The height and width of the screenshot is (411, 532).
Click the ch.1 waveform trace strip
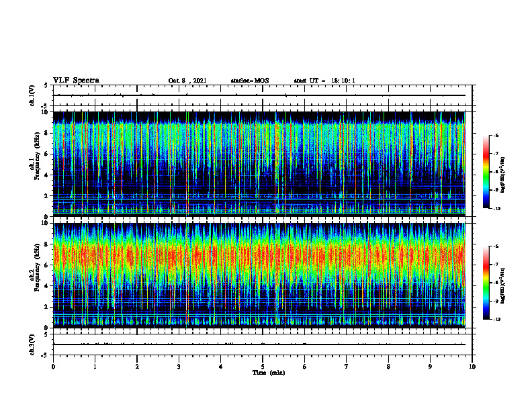tap(259, 95)
